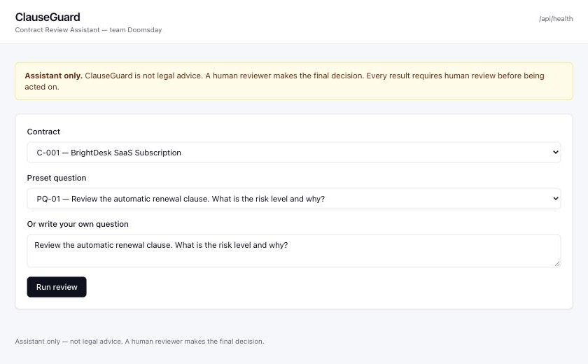Click the 'Contract' field label
The width and height of the screenshot is (588, 364).
(43, 132)
